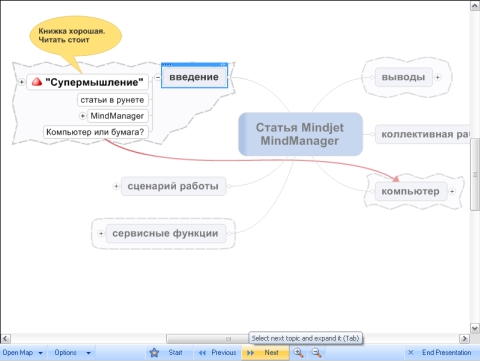
Task: Select the "выводы" topic
Action: [403, 77]
